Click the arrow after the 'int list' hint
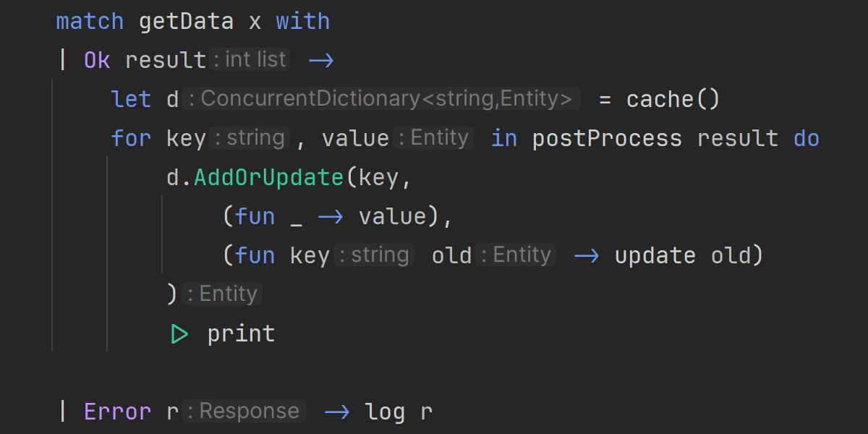868x434 pixels. click(321, 60)
